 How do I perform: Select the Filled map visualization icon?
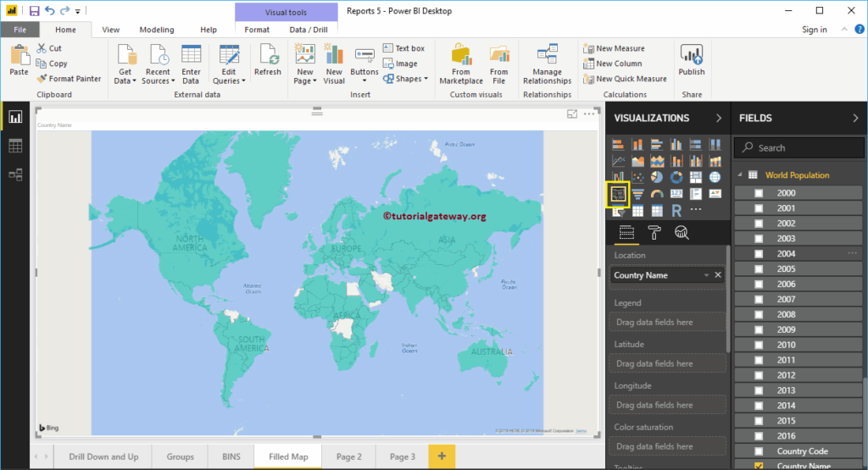[618, 194]
